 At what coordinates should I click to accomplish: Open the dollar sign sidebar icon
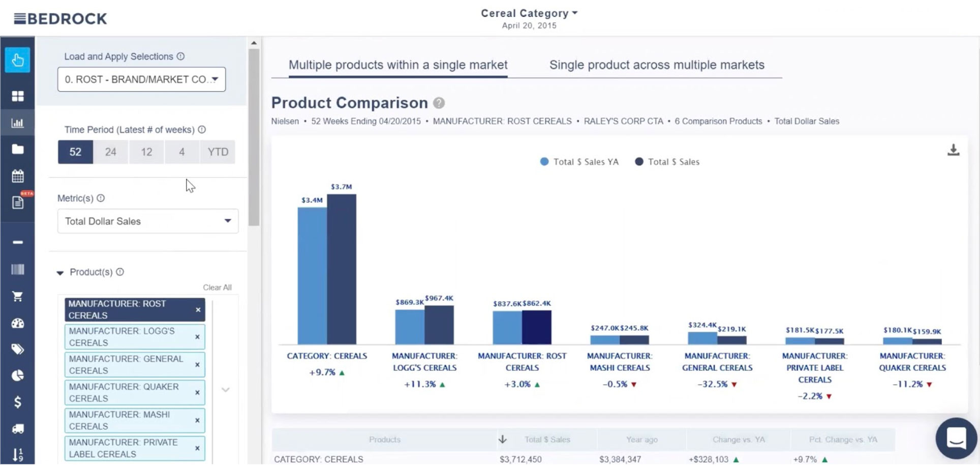[18, 402]
